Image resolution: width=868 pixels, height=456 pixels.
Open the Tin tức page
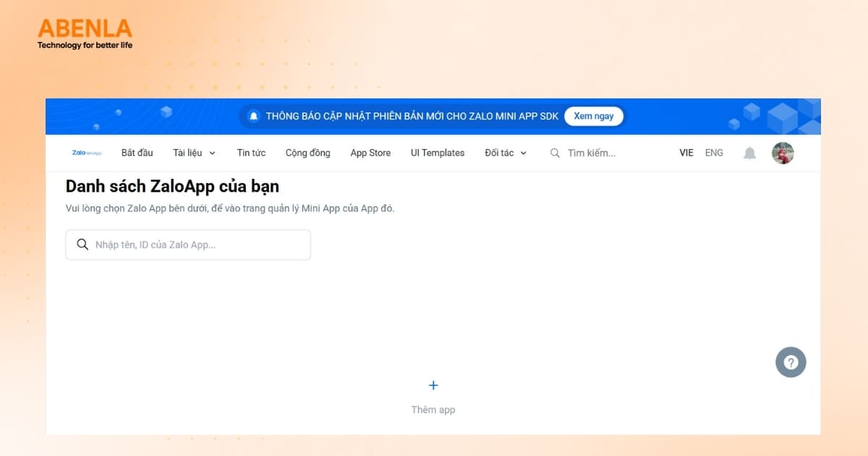click(251, 153)
